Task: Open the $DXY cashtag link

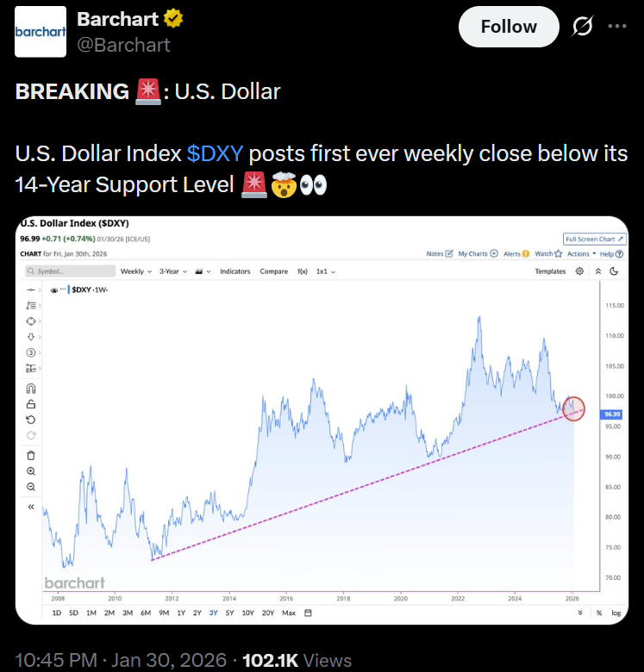Action: pyautogui.click(x=216, y=154)
